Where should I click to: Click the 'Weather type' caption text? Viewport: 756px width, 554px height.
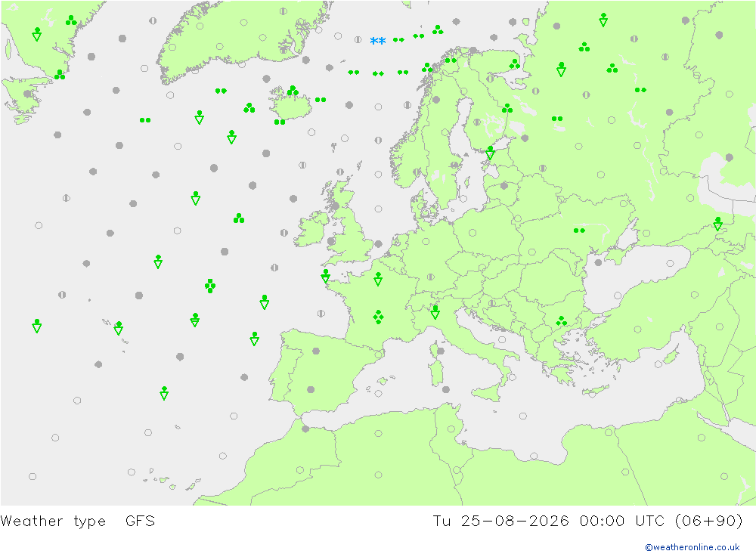coord(53,522)
